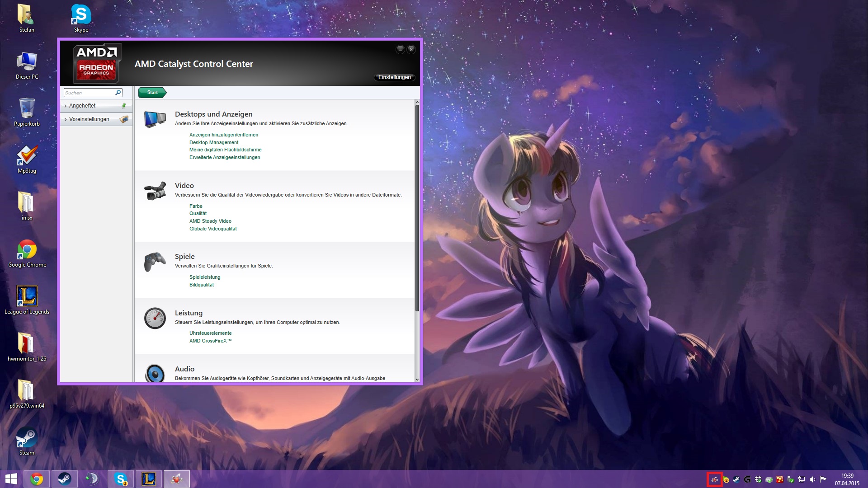Open TeamSpeak from the taskbar
The width and height of the screenshot is (868, 488).
[x=92, y=479]
